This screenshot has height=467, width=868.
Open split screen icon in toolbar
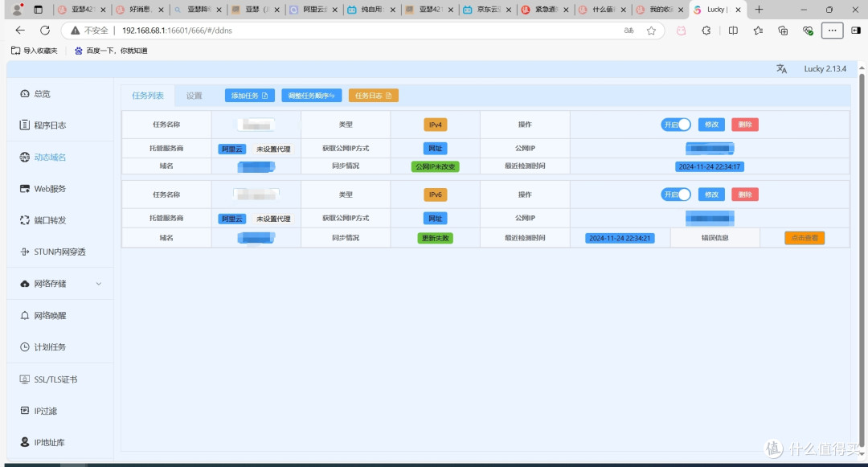[733, 31]
